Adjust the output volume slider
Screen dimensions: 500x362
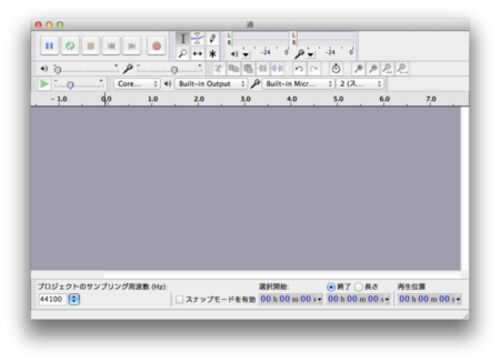(x=86, y=69)
